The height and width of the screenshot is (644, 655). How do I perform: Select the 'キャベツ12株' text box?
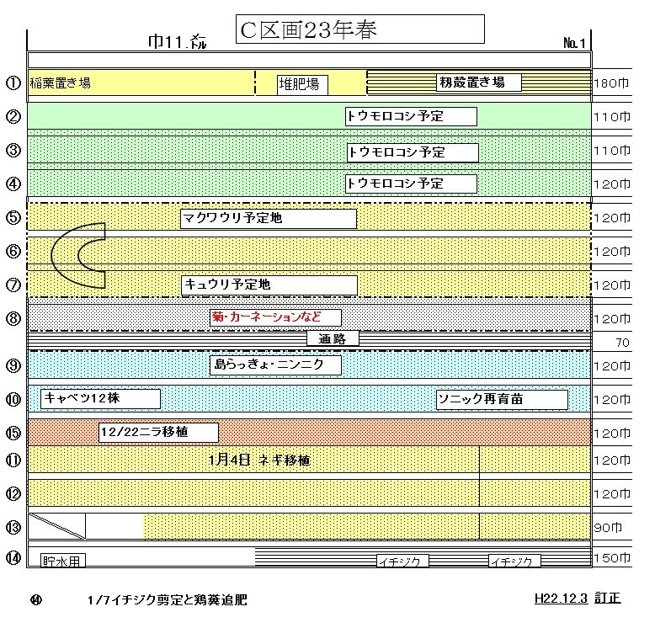[101, 398]
